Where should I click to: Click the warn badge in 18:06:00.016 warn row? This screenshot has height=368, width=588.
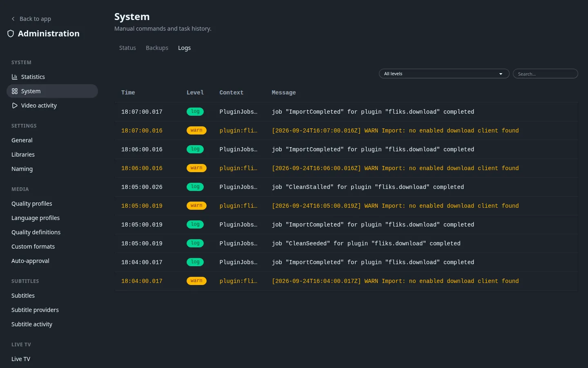pos(196,168)
